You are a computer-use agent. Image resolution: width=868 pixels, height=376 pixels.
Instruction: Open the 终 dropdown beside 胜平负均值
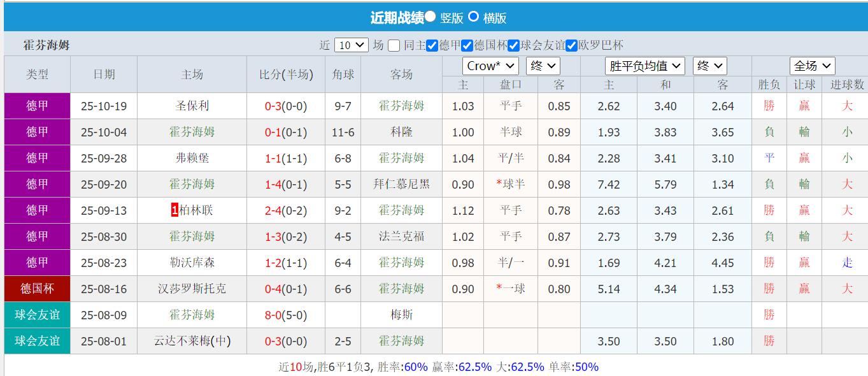(x=709, y=65)
